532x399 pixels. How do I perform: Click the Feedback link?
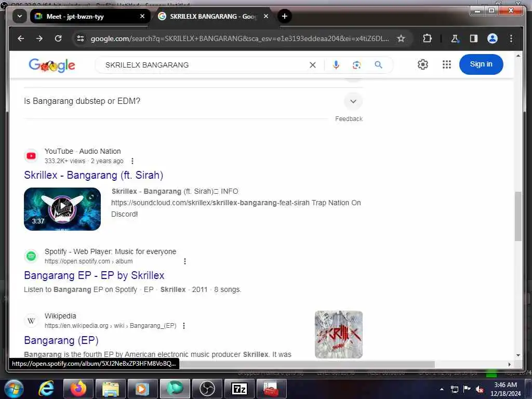[349, 119]
